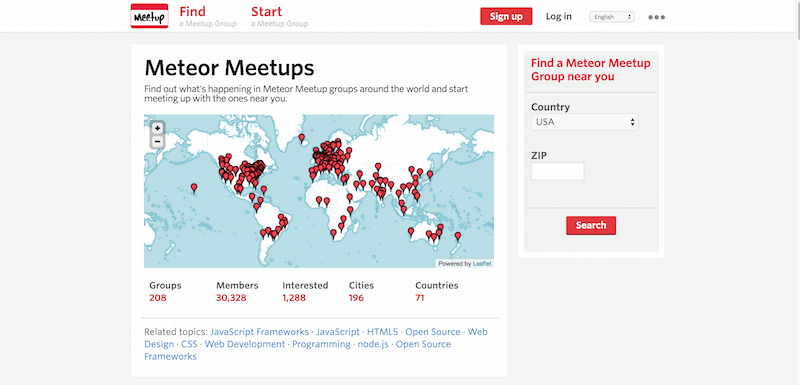
Task: Open the Web Development related topic
Action: [245, 344]
